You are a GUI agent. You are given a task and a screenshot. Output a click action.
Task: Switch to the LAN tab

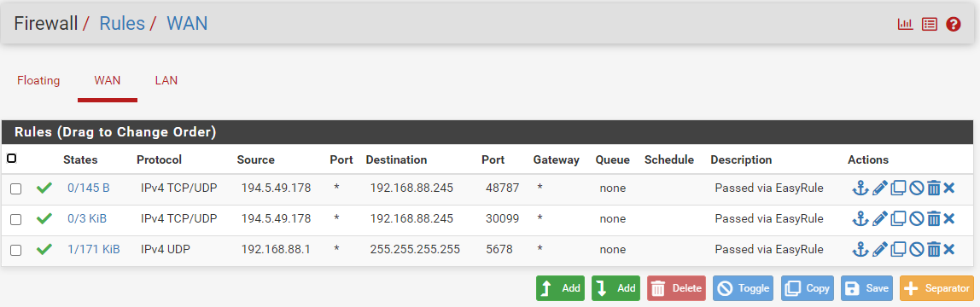coord(166,80)
